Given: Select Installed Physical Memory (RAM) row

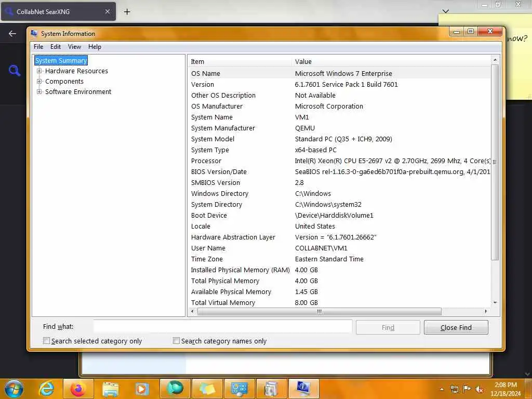Looking at the screenshot, I should (339, 270).
